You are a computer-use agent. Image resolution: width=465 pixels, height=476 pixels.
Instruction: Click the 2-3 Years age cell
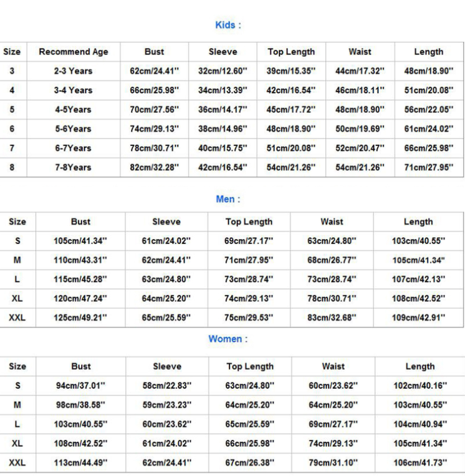tap(73, 71)
